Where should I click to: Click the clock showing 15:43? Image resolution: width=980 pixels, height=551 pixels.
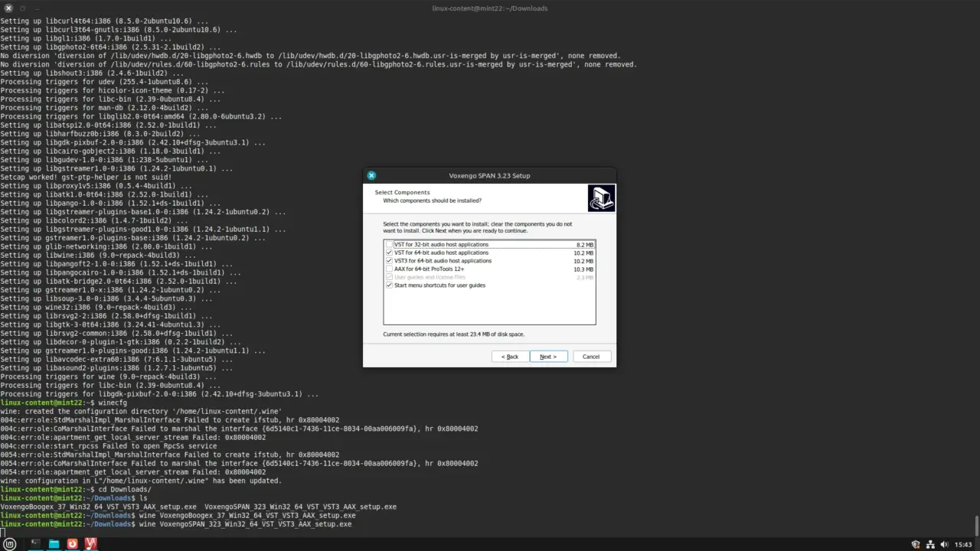[963, 545]
